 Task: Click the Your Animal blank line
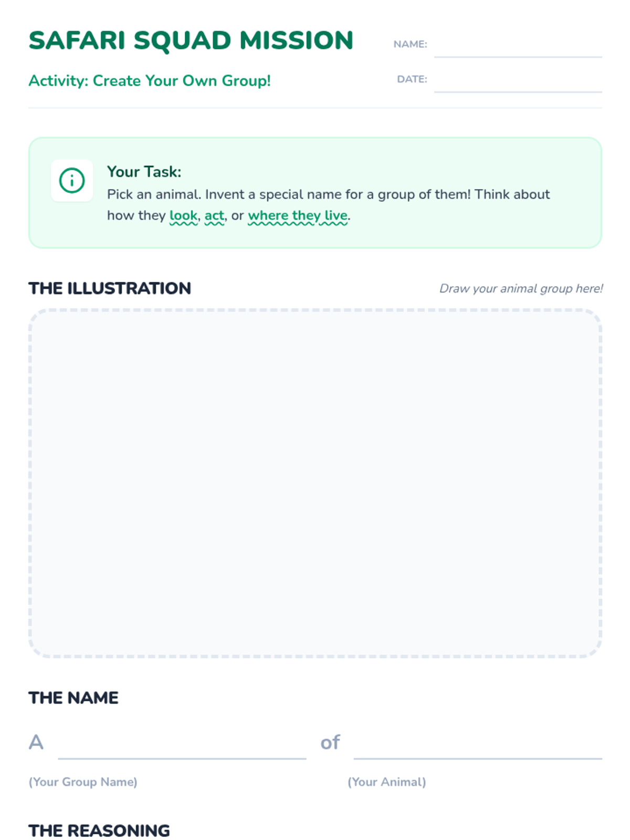point(478,744)
